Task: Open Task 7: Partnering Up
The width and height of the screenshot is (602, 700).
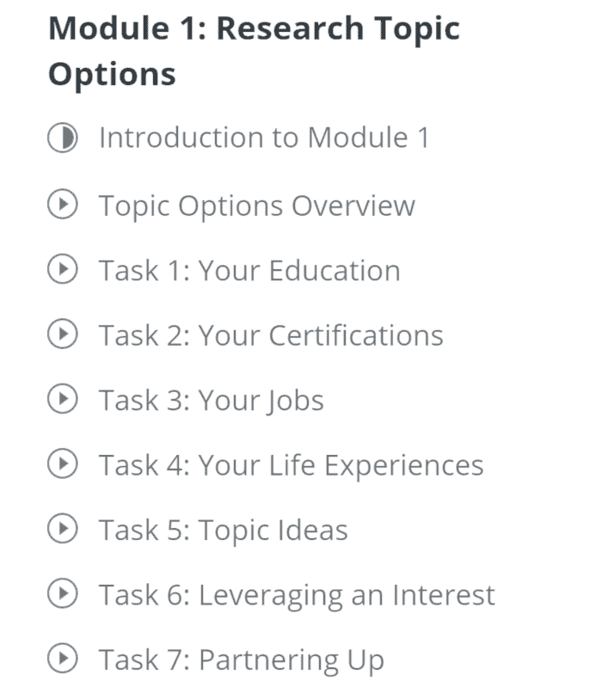Action: (241, 660)
